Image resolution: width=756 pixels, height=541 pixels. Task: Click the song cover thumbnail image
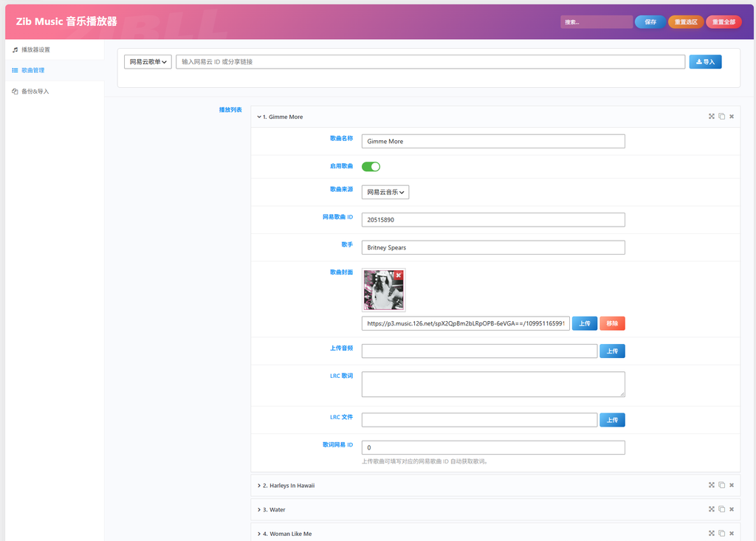tap(383, 290)
